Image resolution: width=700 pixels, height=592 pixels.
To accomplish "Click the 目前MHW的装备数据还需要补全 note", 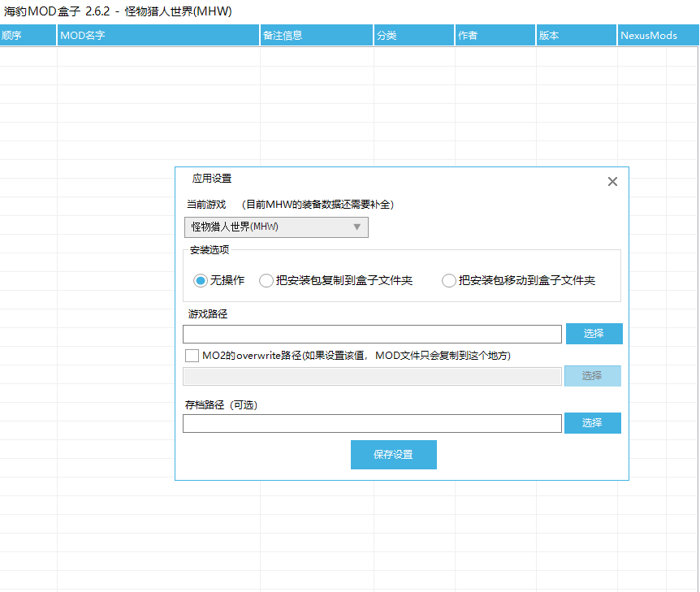I will pyautogui.click(x=318, y=205).
